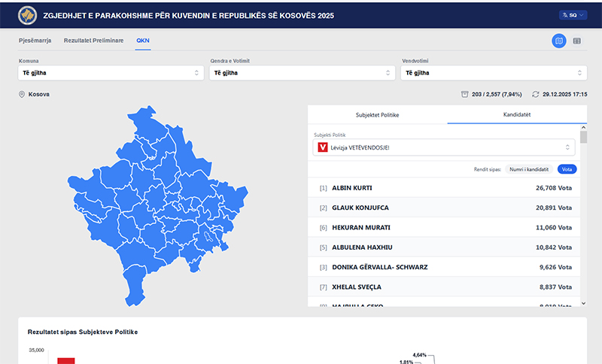Click the candidate list scrollbar down arrow

583,302
